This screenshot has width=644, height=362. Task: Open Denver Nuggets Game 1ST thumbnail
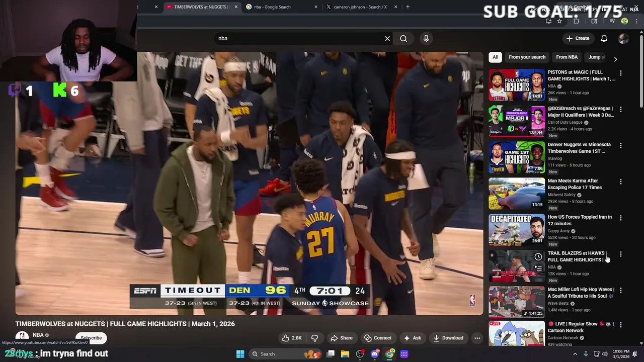517,157
